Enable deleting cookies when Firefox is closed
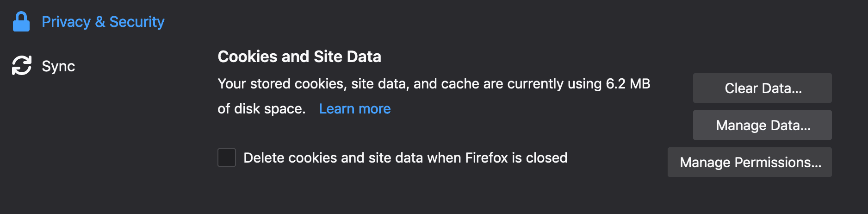This screenshot has height=214, width=868. (x=227, y=157)
